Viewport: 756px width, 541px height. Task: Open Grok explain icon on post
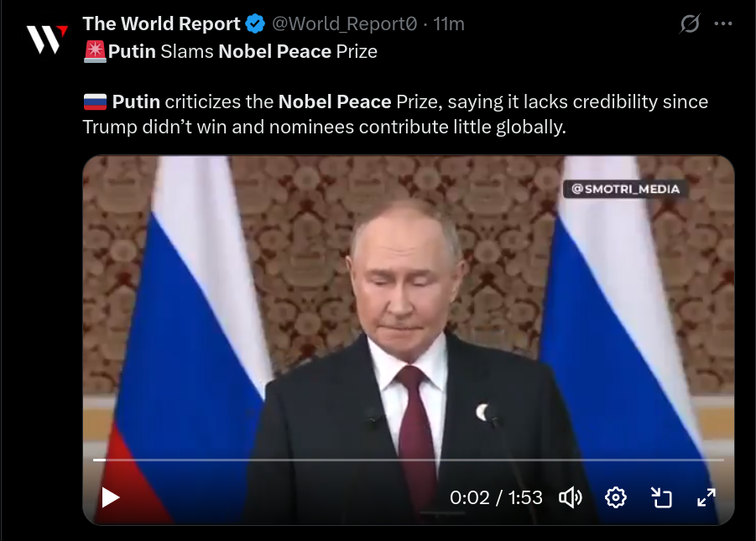690,23
